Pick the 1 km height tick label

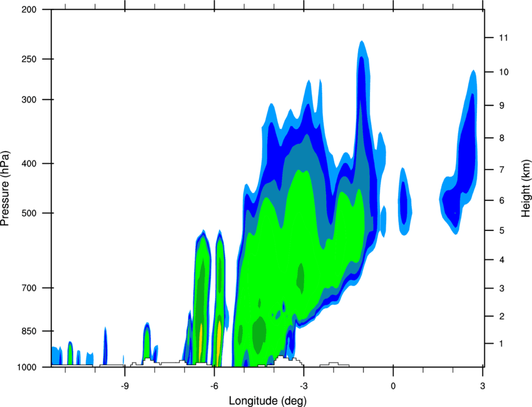click(x=501, y=344)
